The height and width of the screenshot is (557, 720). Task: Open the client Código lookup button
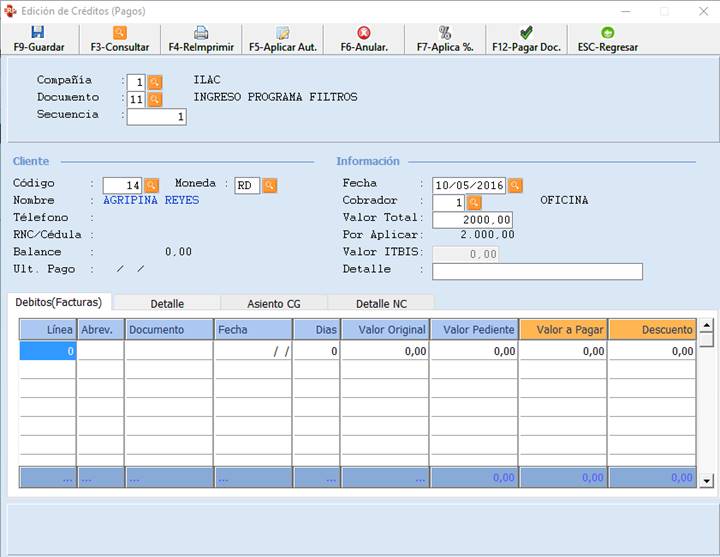pyautogui.click(x=152, y=185)
